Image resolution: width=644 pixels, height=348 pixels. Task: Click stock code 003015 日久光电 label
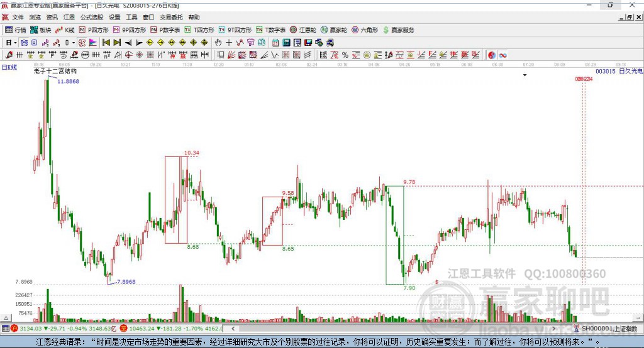[619, 71]
